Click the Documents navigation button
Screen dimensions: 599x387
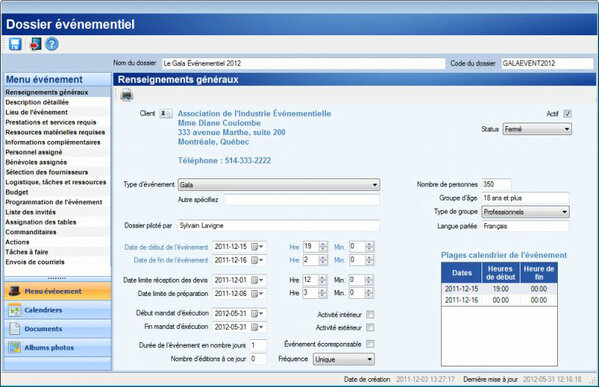tap(58, 329)
